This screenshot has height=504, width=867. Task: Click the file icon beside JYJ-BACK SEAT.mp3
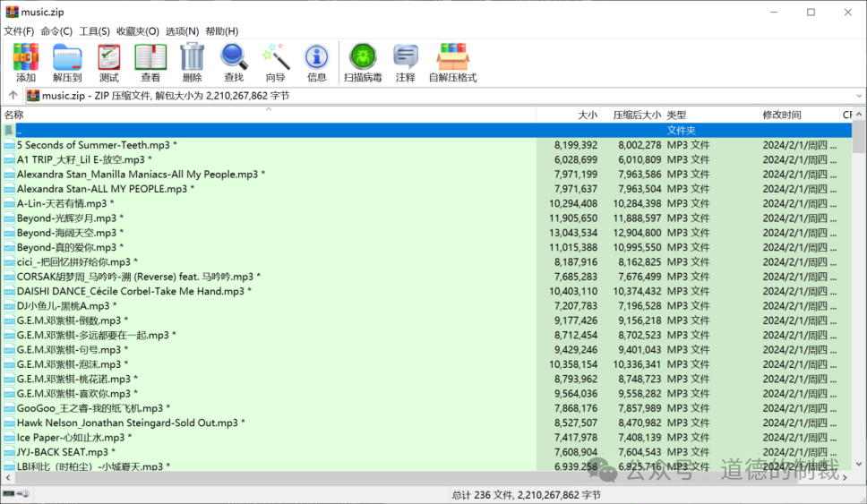pyautogui.click(x=9, y=452)
